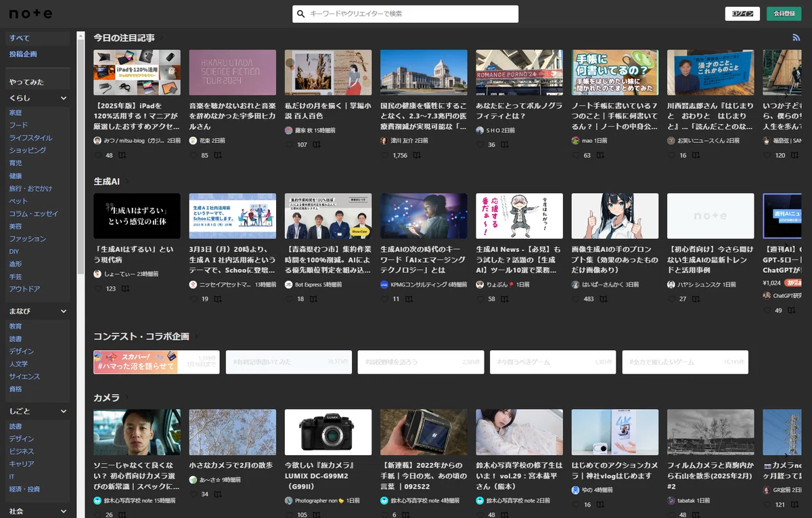Like the iPad 120%活用 article with heart
This screenshot has width=812, height=518.
[x=98, y=155]
